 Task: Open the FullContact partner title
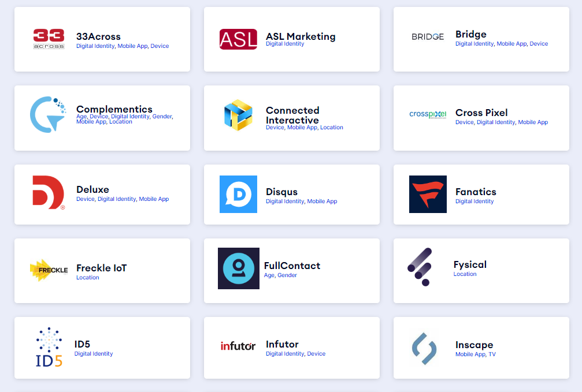(292, 266)
